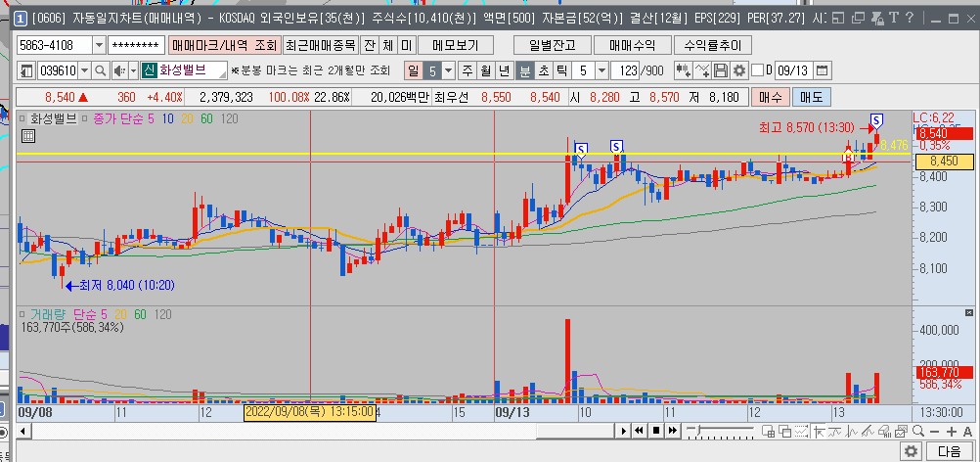Open the dropdown arrow next to speaker icon
The width and height of the screenshot is (980, 462).
(133, 70)
